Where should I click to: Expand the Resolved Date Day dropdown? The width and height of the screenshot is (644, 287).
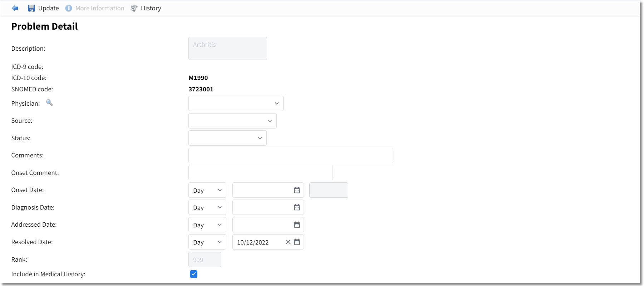[207, 242]
